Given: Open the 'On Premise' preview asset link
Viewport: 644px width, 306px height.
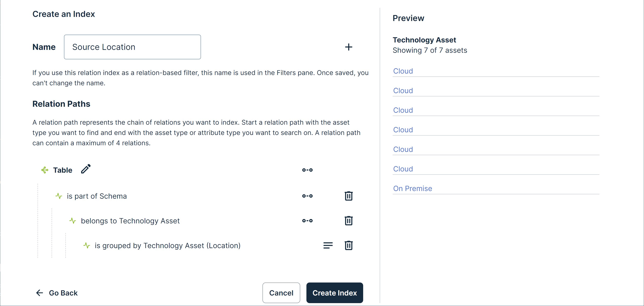Looking at the screenshot, I should [412, 188].
